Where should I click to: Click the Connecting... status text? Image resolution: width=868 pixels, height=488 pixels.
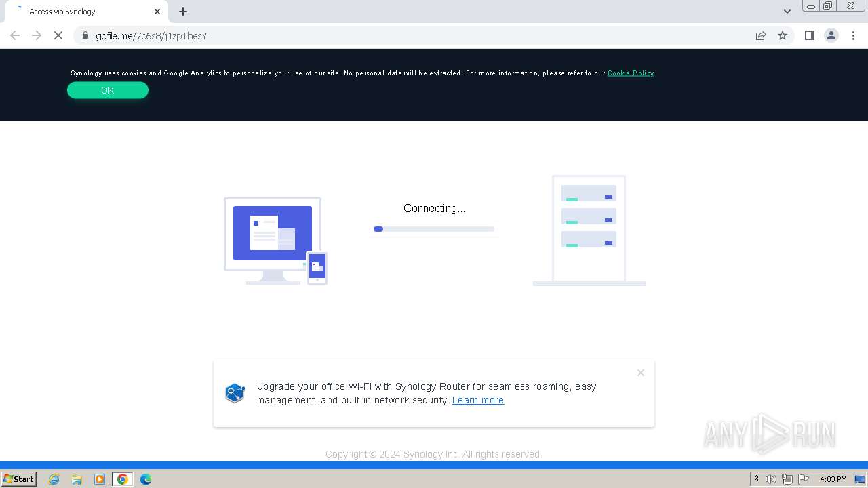point(435,208)
